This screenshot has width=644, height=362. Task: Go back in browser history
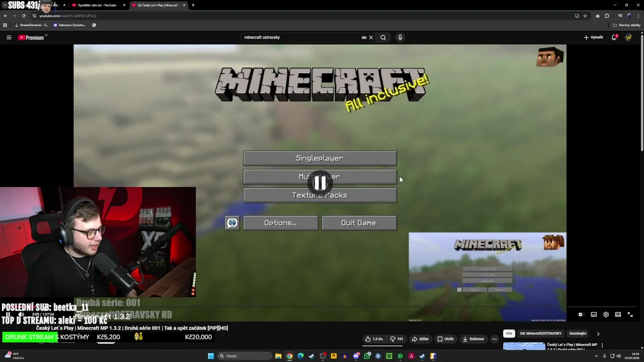pos(5,16)
